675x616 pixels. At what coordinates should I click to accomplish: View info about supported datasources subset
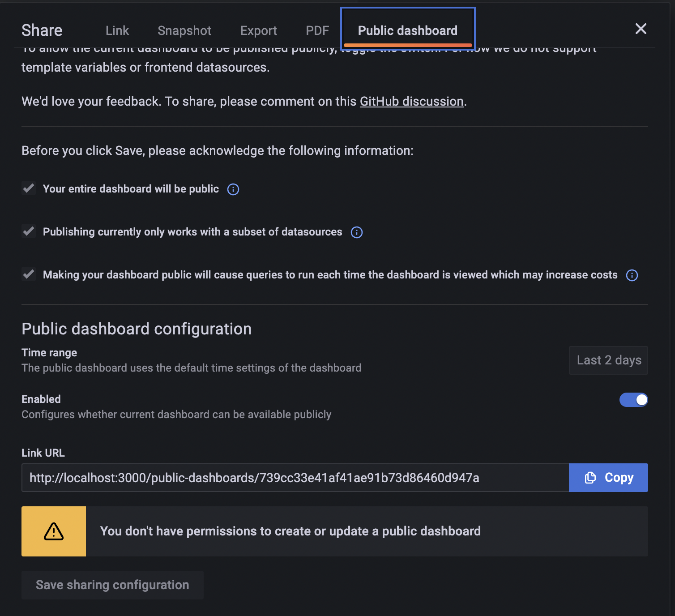[356, 232]
